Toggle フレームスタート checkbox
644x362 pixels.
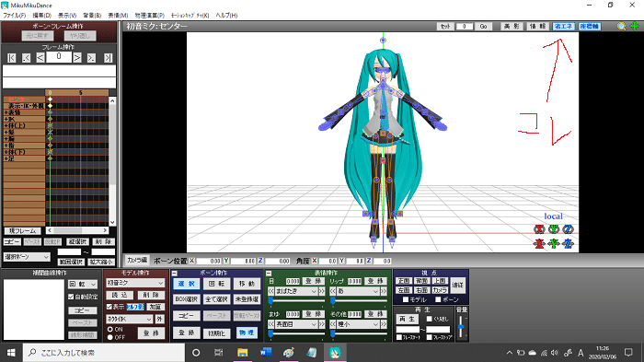coord(398,337)
